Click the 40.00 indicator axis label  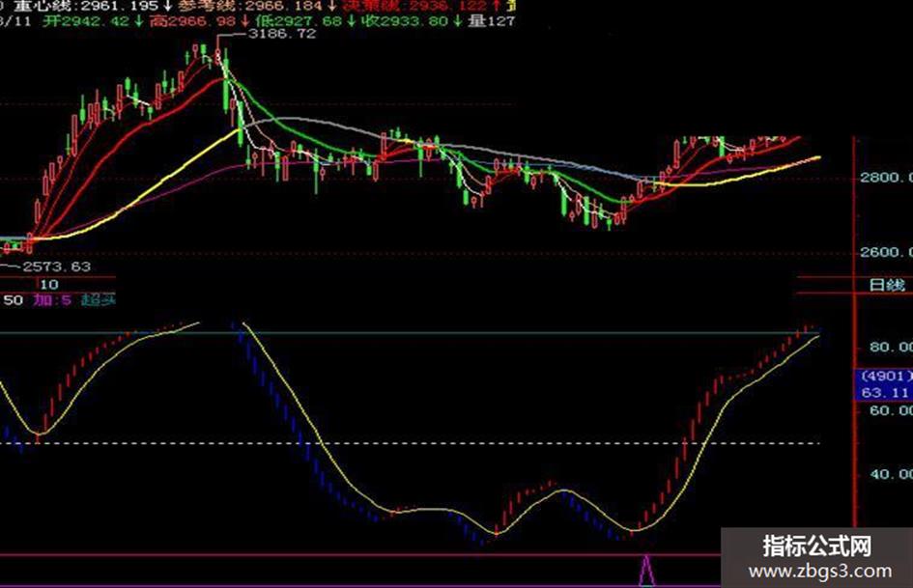point(891,474)
